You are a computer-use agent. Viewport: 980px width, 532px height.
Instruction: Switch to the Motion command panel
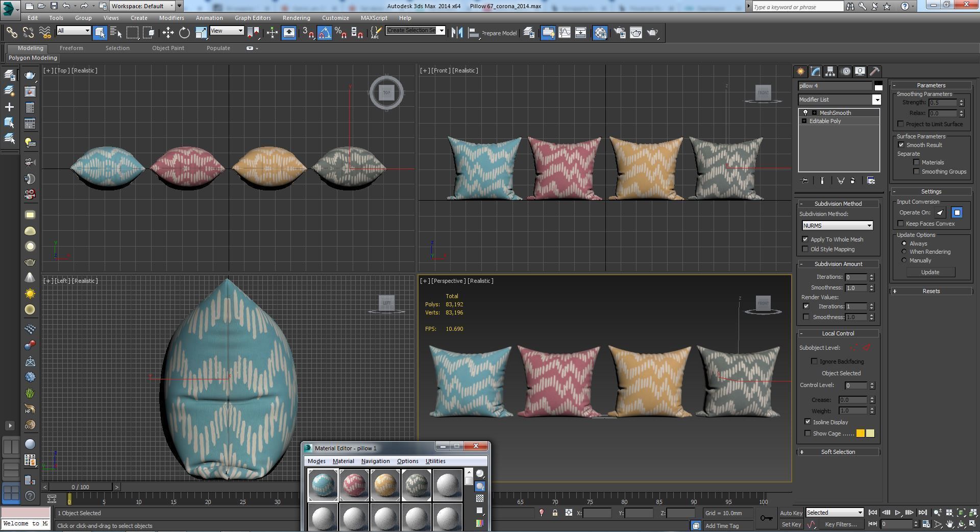click(x=845, y=71)
